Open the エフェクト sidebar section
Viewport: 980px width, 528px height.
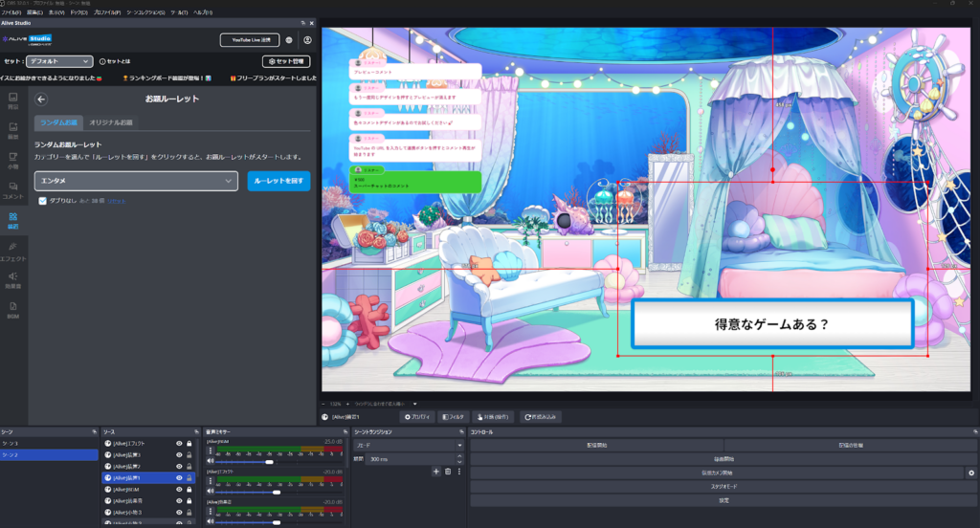[13, 252]
